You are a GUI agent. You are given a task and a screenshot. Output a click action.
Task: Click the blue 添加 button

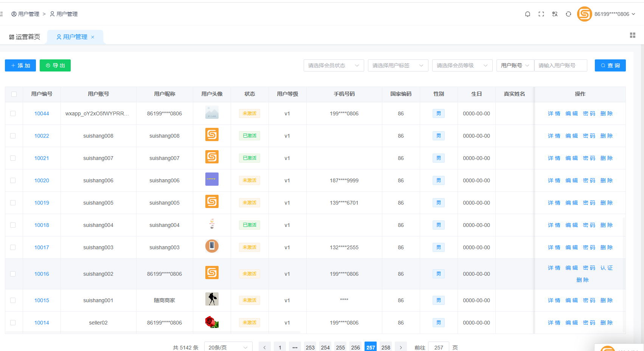[20, 65]
